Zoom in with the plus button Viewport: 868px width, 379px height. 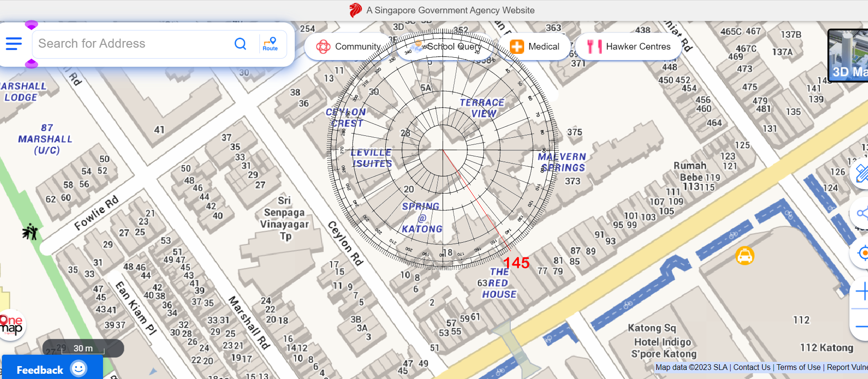(861, 291)
